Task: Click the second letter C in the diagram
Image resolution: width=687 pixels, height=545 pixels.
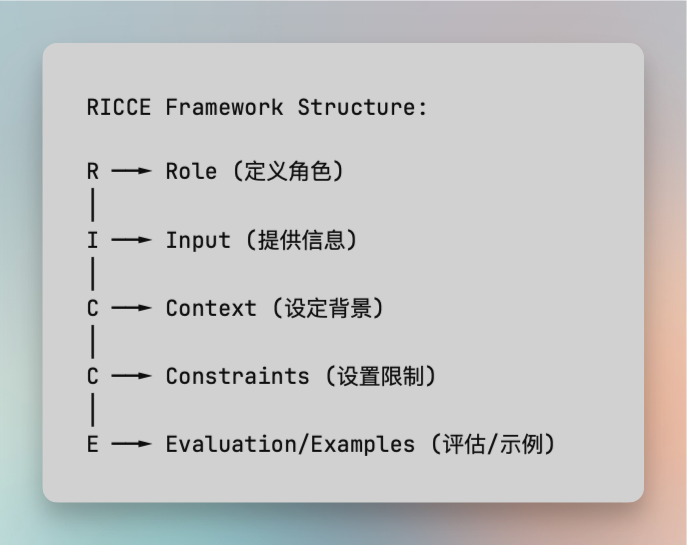Action: pos(92,377)
